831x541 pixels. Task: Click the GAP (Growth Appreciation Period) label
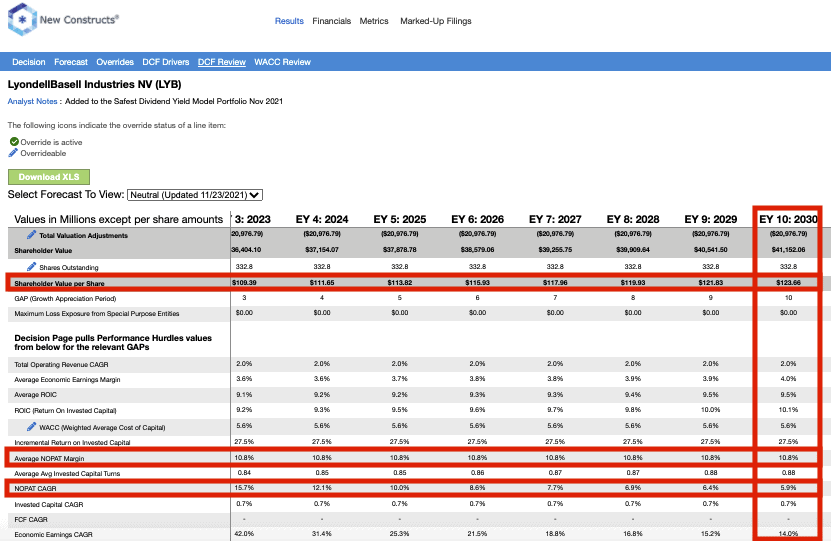coord(65,298)
